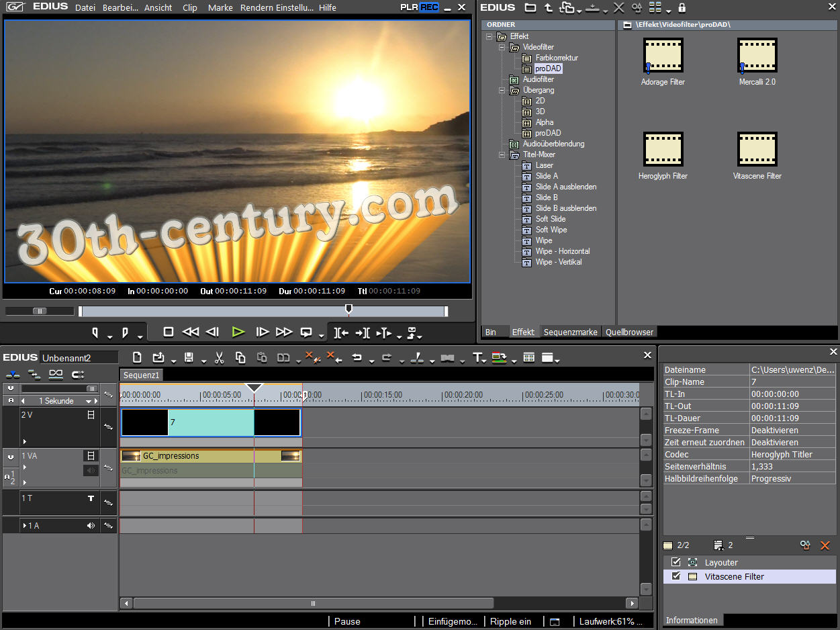Mute the 1 A audio track speaker

(x=91, y=526)
